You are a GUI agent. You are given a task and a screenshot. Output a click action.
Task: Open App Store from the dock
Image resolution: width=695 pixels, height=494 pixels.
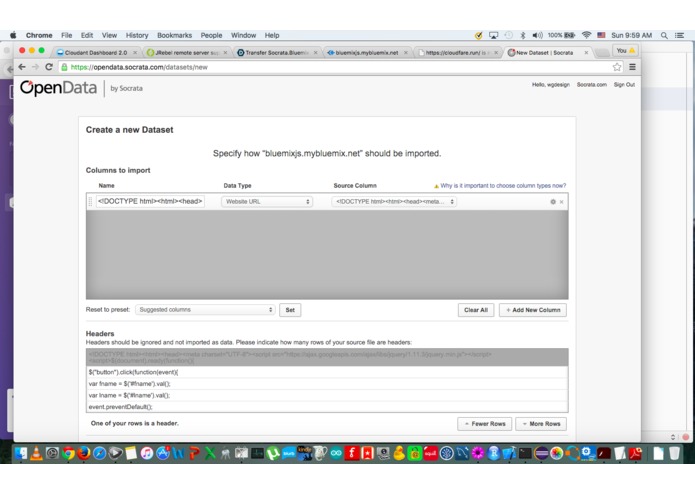point(163,453)
